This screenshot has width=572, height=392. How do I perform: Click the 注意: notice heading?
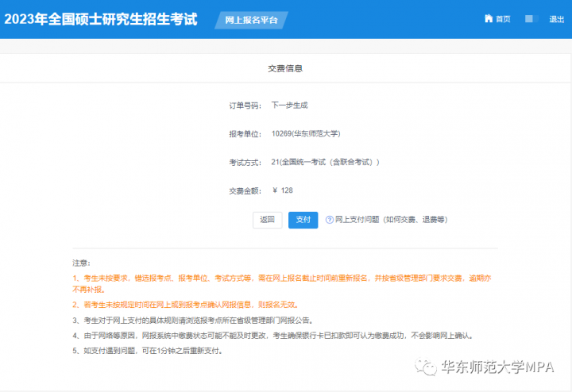81,263
